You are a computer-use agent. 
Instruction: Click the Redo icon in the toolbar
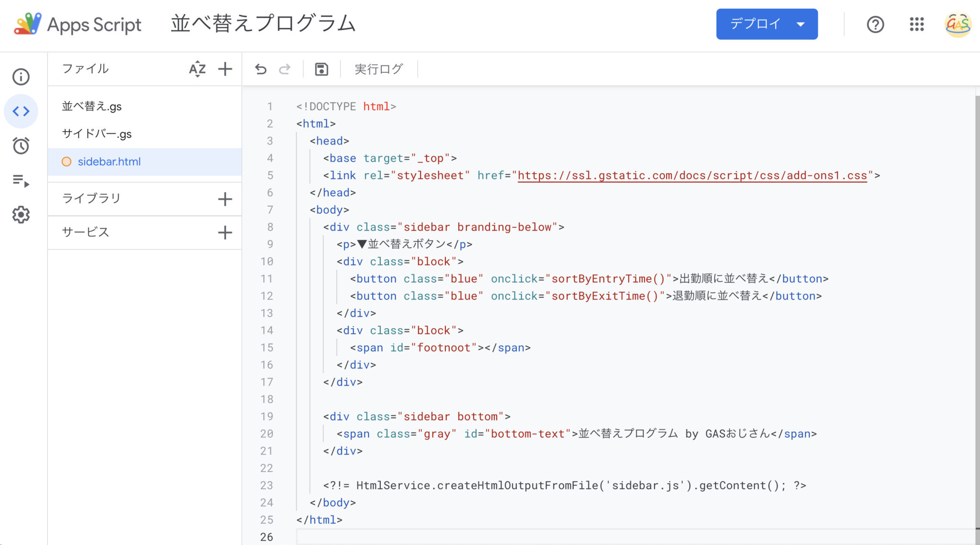pos(284,69)
